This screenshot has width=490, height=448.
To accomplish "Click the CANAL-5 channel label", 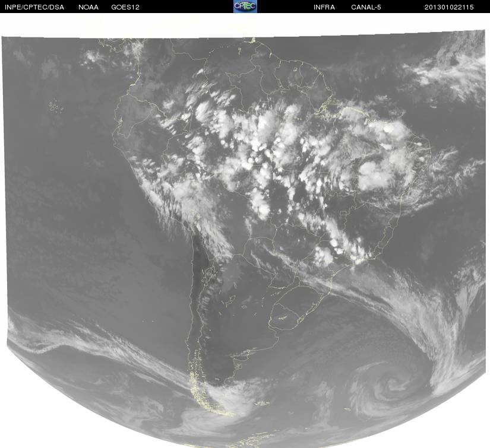I will point(366,7).
